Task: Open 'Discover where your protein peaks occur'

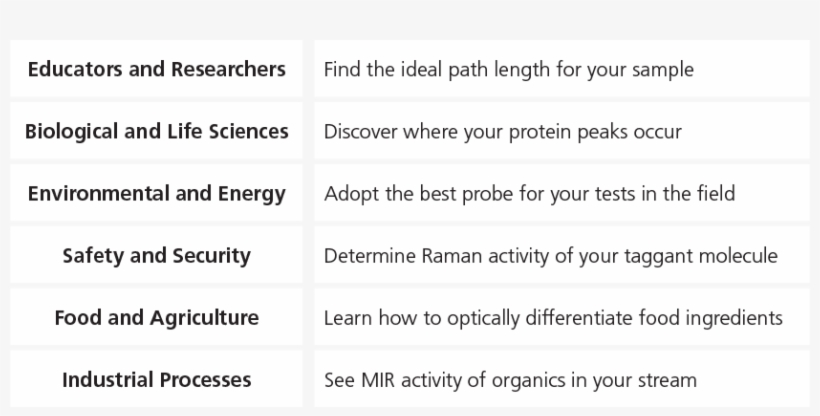Action: tap(502, 132)
